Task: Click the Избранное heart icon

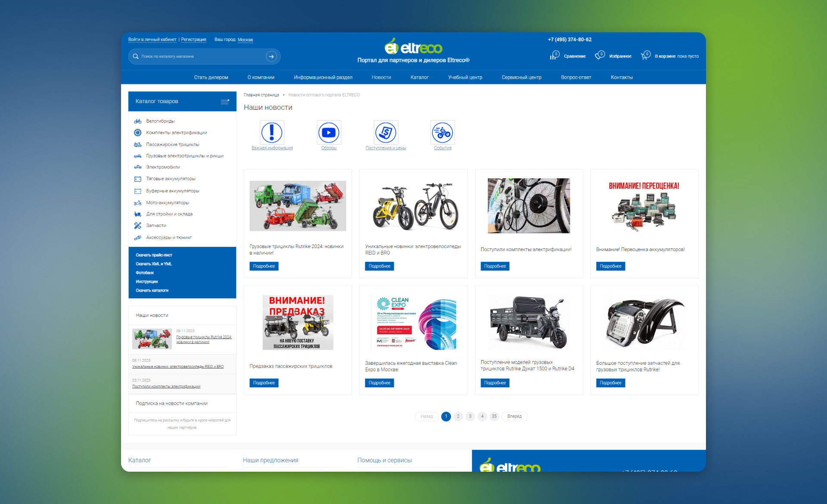Action: (599, 56)
